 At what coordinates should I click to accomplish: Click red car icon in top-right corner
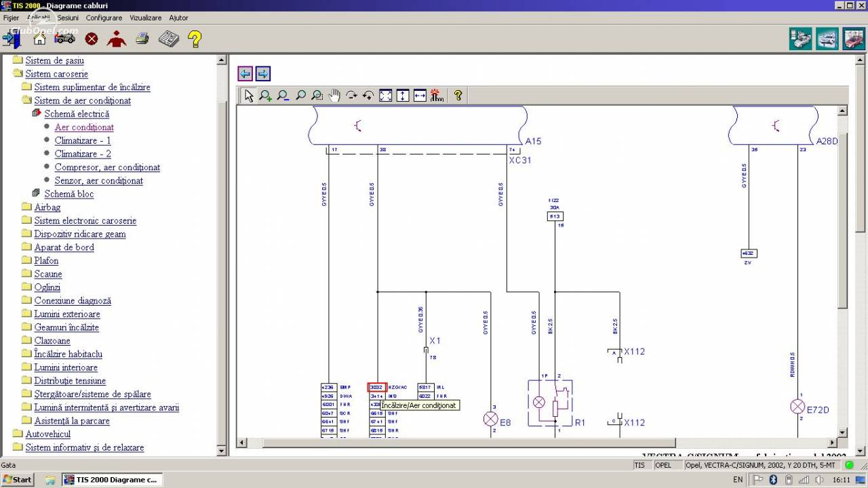(854, 39)
